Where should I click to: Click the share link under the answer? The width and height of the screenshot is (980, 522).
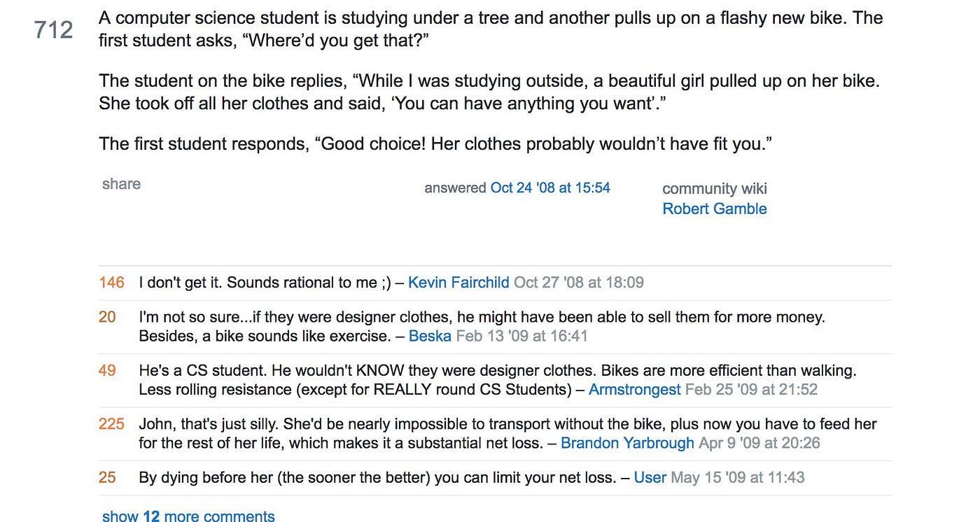coord(121,184)
